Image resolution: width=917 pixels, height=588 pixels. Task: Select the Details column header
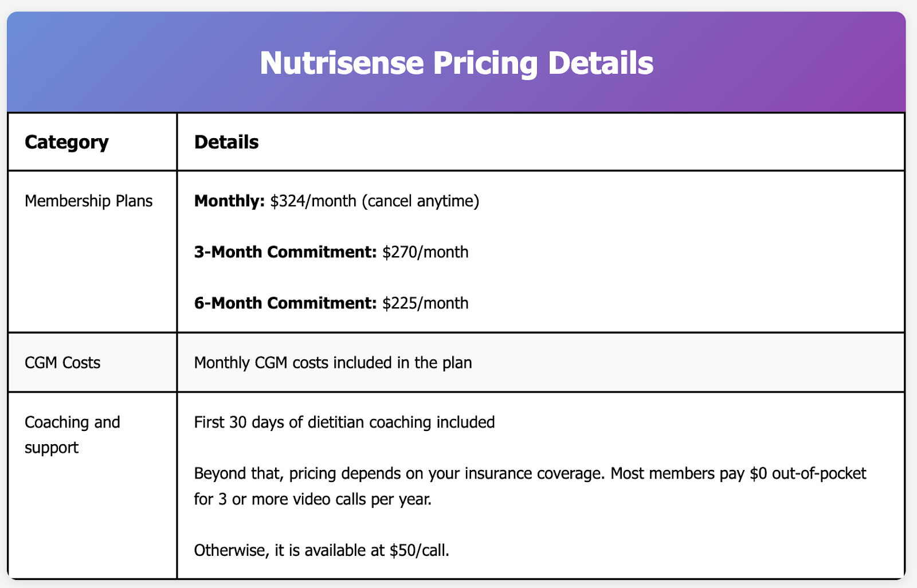click(x=226, y=142)
